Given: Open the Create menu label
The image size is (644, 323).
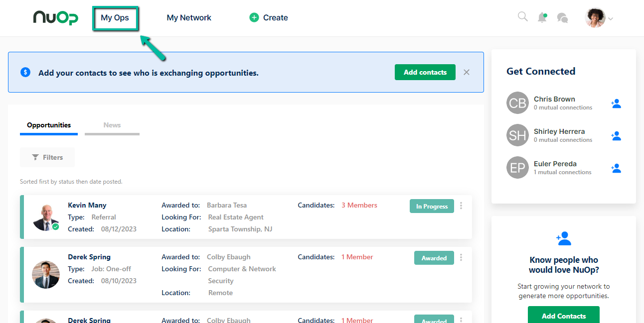Looking at the screenshot, I should (276, 18).
